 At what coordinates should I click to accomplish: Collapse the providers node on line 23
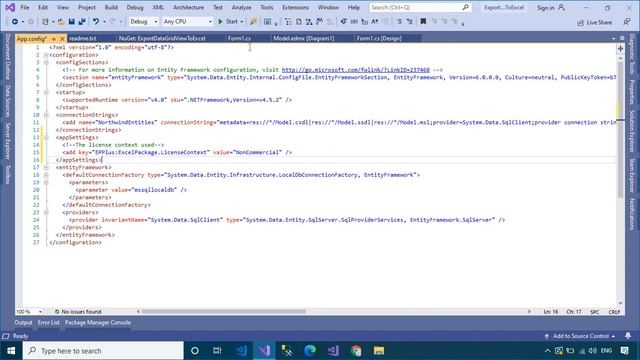click(x=46, y=212)
